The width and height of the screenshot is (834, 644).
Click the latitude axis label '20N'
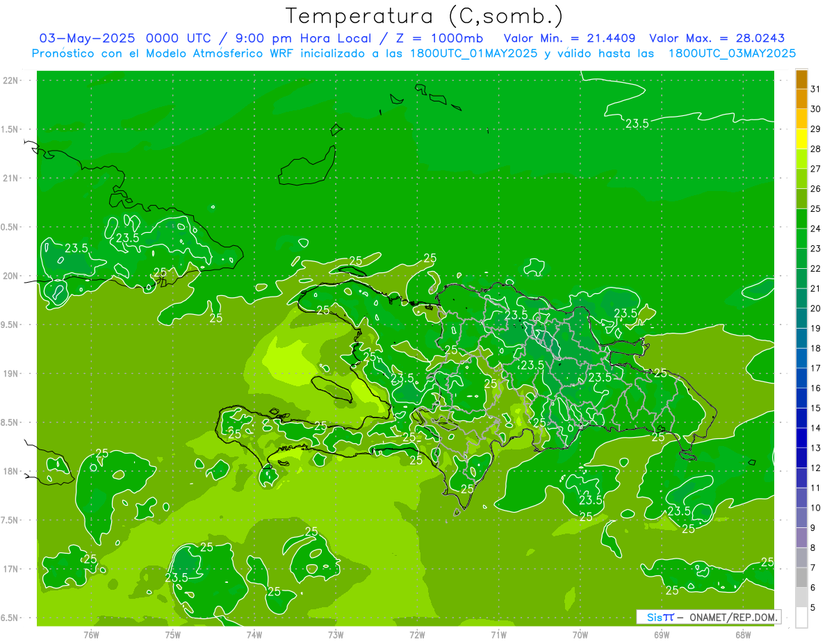(x=10, y=276)
